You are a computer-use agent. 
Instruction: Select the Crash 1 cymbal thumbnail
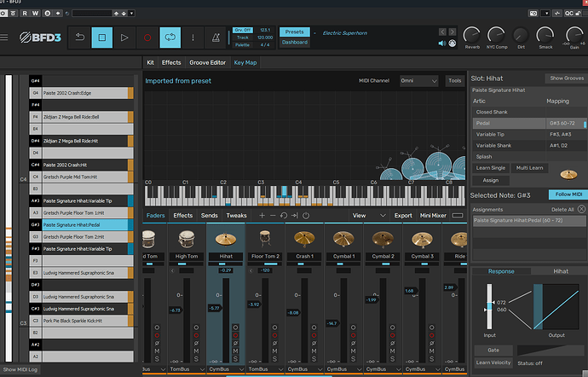point(304,238)
